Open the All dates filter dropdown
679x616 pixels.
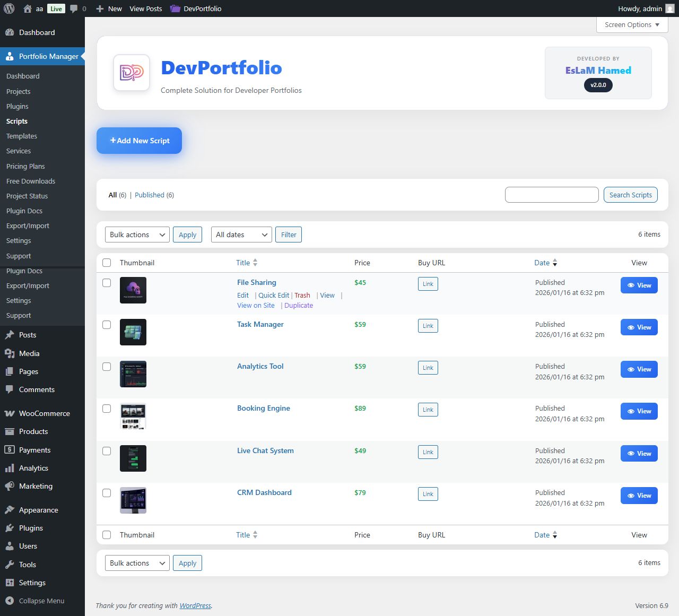241,235
